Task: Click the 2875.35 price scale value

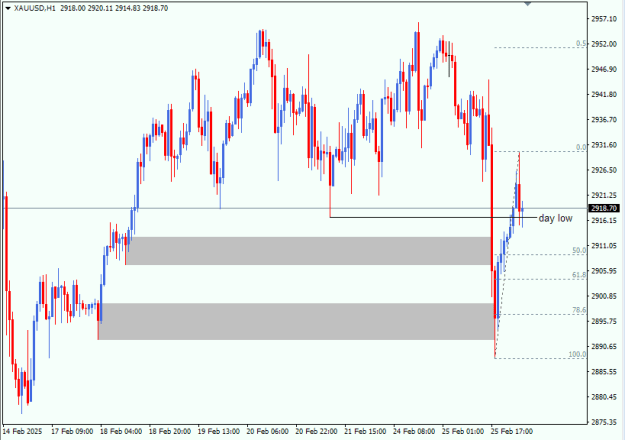Action: (x=604, y=422)
